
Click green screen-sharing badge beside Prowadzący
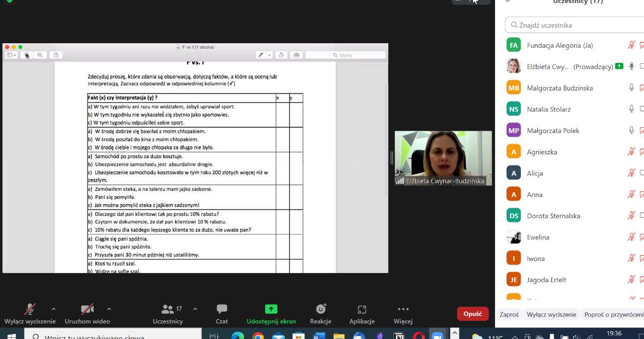(619, 66)
